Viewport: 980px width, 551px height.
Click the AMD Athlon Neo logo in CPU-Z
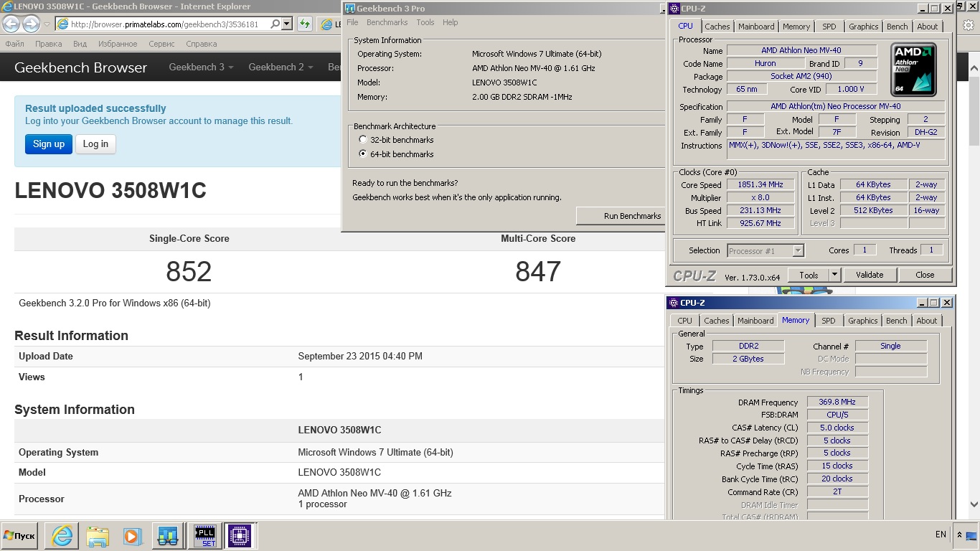(913, 70)
